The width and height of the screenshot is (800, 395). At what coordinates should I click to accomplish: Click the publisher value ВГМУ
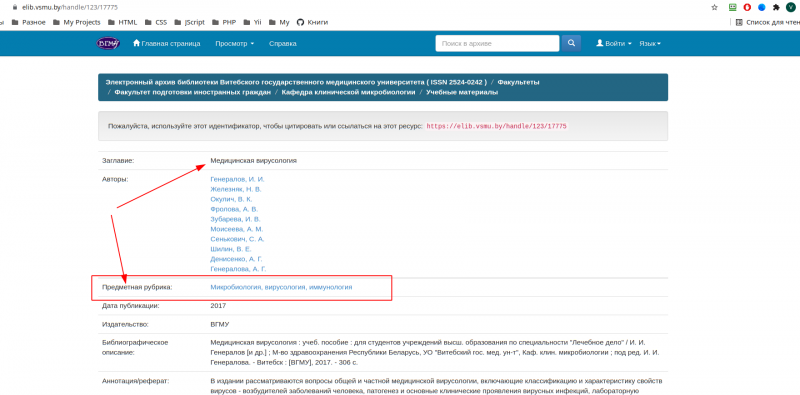click(x=220, y=324)
